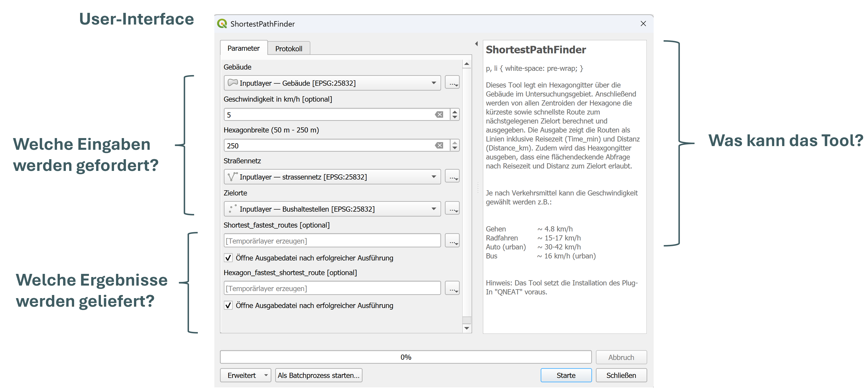
Task: Click browse button next to Straßennetz layer
Action: [452, 176]
